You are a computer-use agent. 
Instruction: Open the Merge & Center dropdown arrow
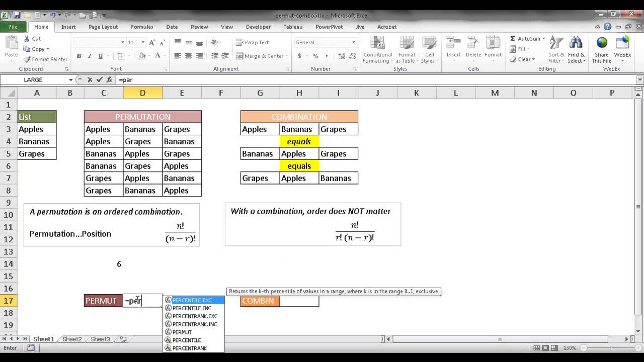pos(287,56)
